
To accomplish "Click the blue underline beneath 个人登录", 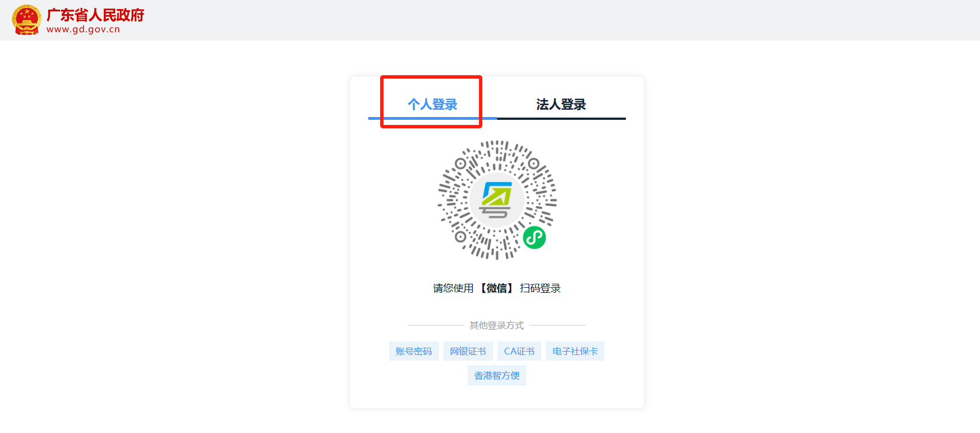I will 433,118.
